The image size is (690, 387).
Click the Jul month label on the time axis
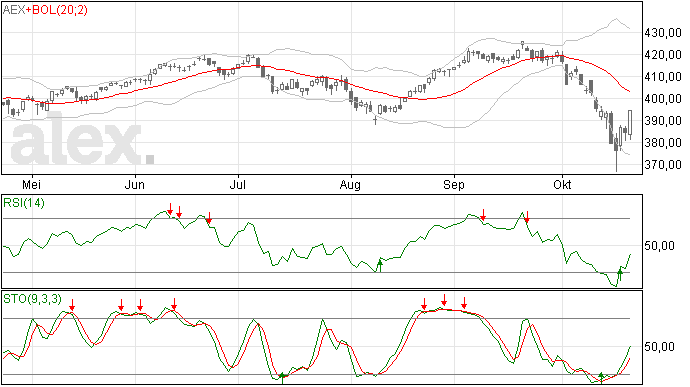tap(238, 184)
